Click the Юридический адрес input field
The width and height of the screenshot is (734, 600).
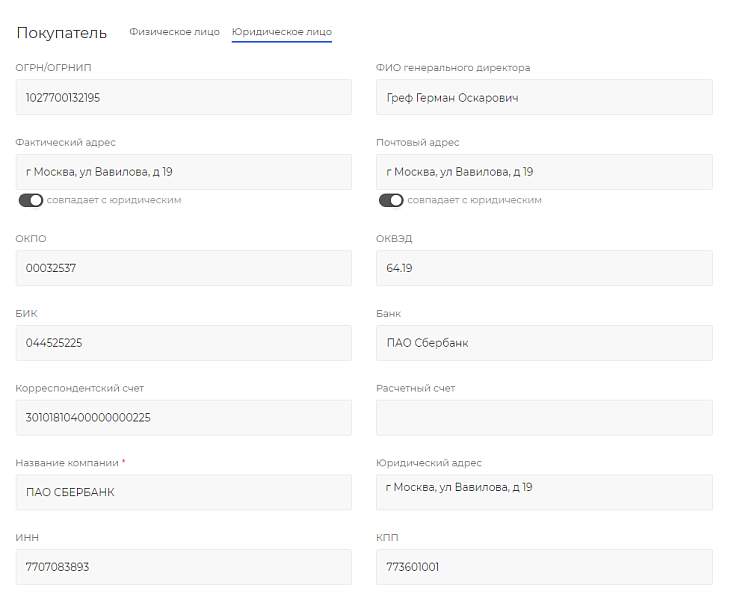pos(544,492)
